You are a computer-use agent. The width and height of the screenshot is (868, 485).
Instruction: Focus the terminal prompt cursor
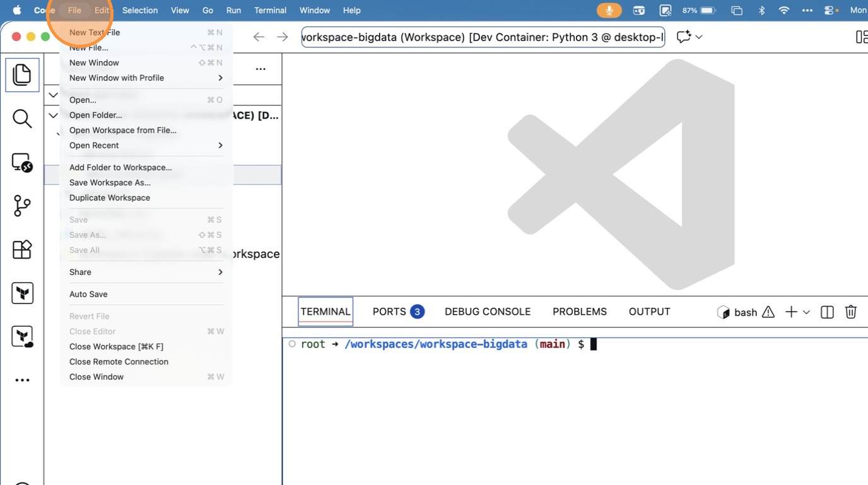pos(593,344)
